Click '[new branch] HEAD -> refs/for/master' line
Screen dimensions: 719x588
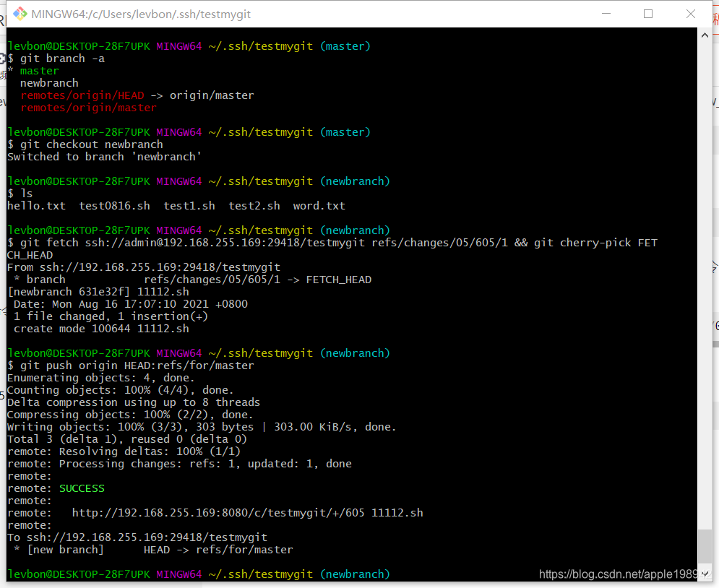click(153, 550)
